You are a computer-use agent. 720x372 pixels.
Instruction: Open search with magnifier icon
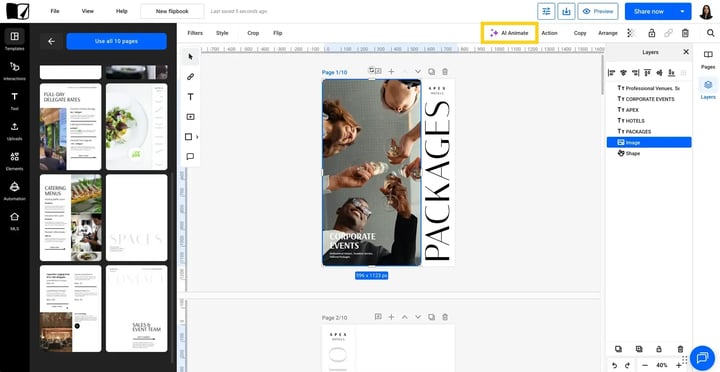[710, 33]
